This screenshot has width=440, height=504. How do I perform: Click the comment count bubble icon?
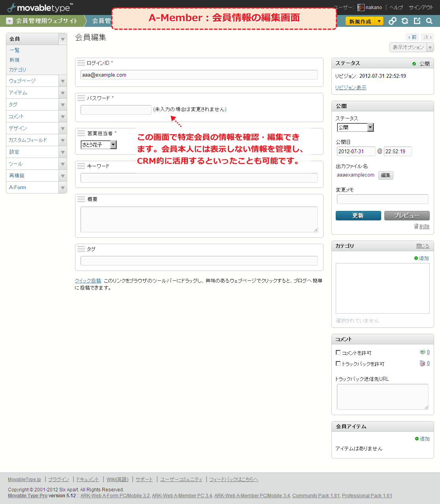[x=422, y=352]
